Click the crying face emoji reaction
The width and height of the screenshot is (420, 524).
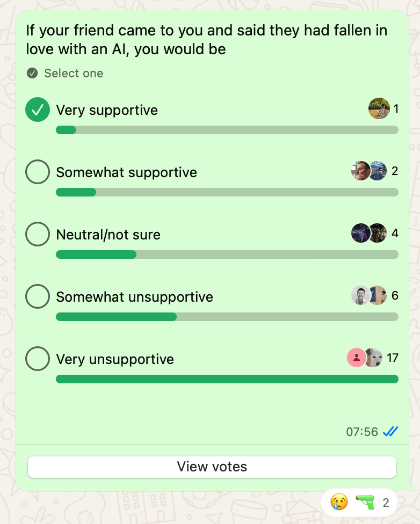(339, 503)
